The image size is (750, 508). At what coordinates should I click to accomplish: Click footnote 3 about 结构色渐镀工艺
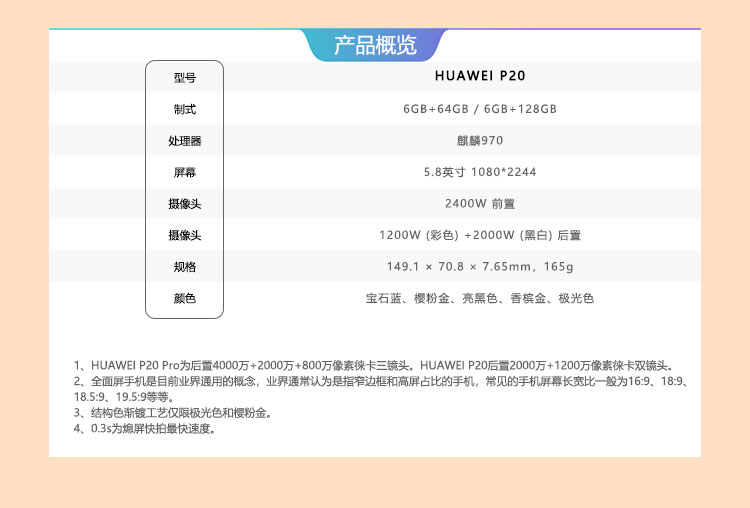pos(173,413)
